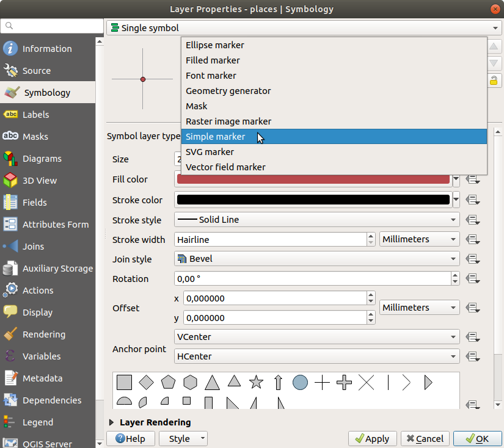Select Font marker in the symbol layer list
Image resolution: width=504 pixels, height=448 pixels.
pos(211,75)
